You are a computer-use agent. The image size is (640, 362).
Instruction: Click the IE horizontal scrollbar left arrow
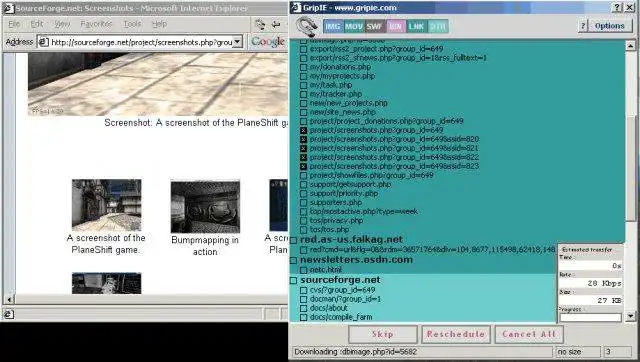pyautogui.click(x=8, y=299)
